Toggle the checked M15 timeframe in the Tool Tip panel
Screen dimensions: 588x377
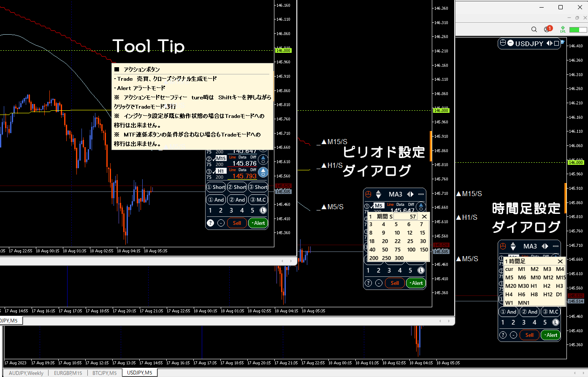(x=221, y=158)
